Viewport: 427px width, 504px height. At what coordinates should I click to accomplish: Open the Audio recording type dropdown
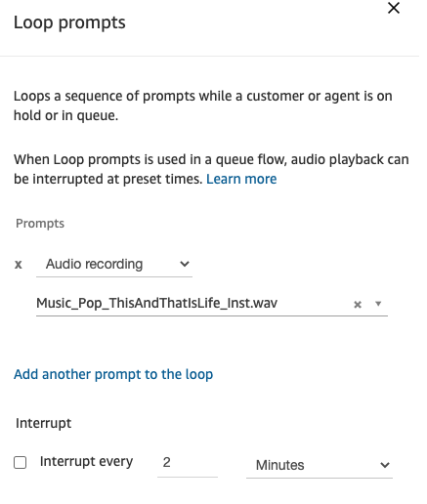(x=114, y=265)
